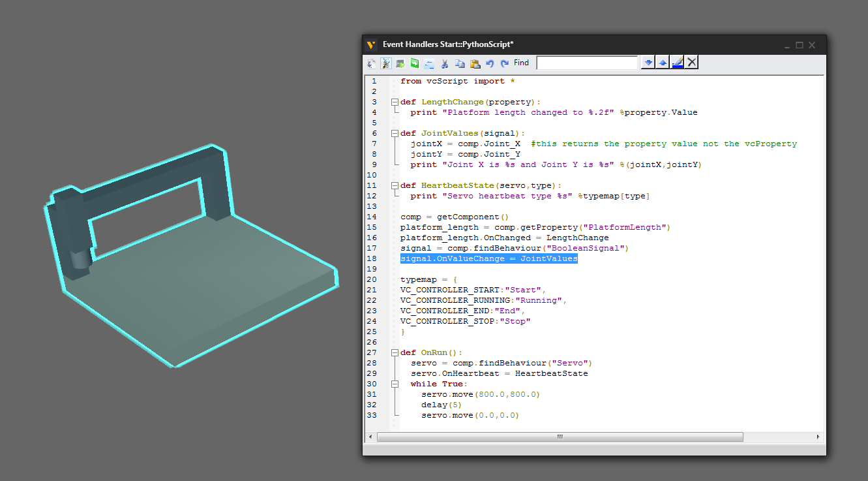
Task: Click the scroll right arrow of the editor
Action: (x=819, y=437)
